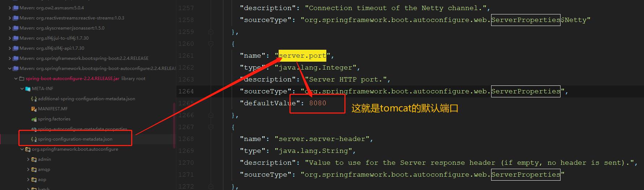The image size is (644, 190).
Task: Click the library icon of reactive-streams:1.0.3
Action: point(16,18)
